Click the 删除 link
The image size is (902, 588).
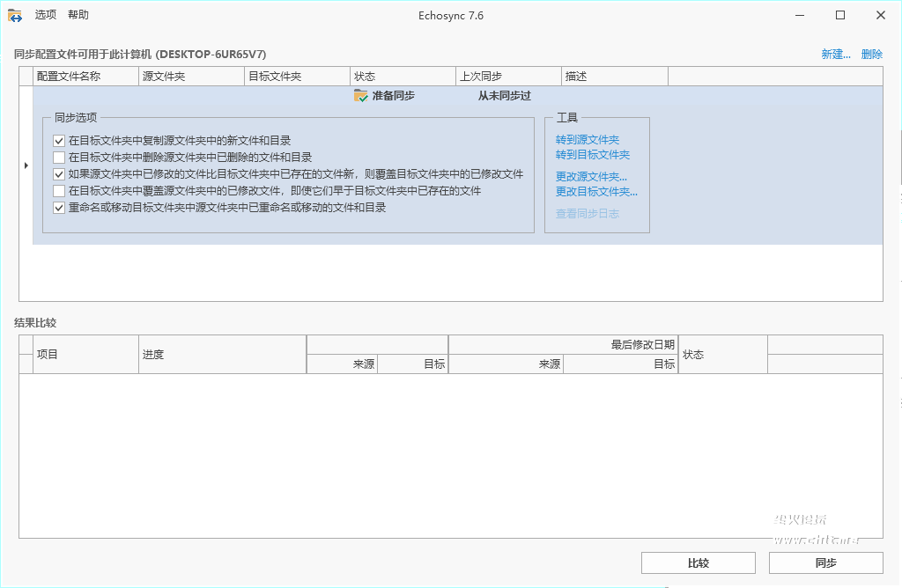pyautogui.click(x=871, y=55)
